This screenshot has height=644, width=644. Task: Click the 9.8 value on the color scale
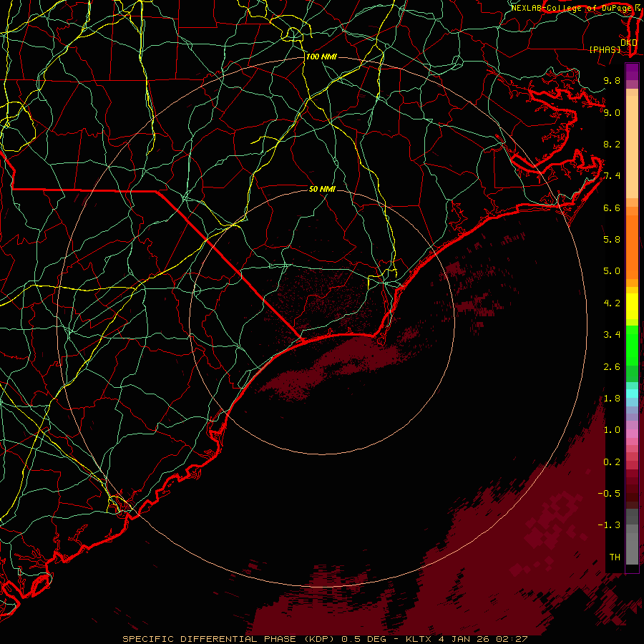click(x=612, y=81)
